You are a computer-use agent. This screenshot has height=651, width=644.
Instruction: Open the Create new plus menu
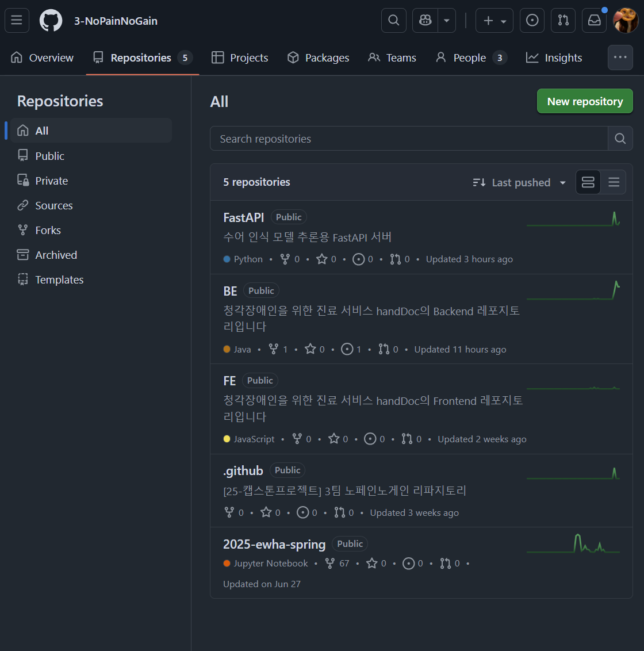coord(494,20)
